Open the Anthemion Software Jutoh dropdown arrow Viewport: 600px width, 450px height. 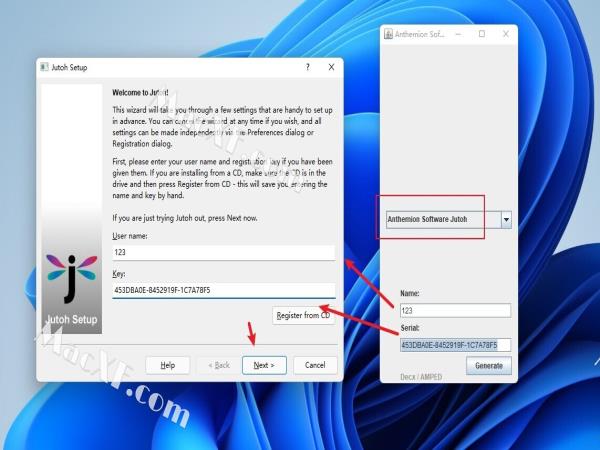pyautogui.click(x=506, y=220)
